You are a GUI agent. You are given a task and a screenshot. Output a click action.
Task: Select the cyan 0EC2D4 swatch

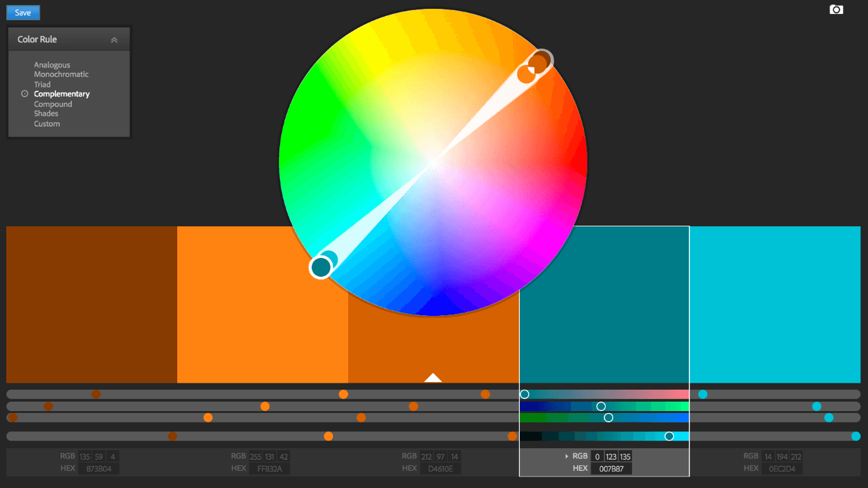pyautogui.click(x=775, y=305)
